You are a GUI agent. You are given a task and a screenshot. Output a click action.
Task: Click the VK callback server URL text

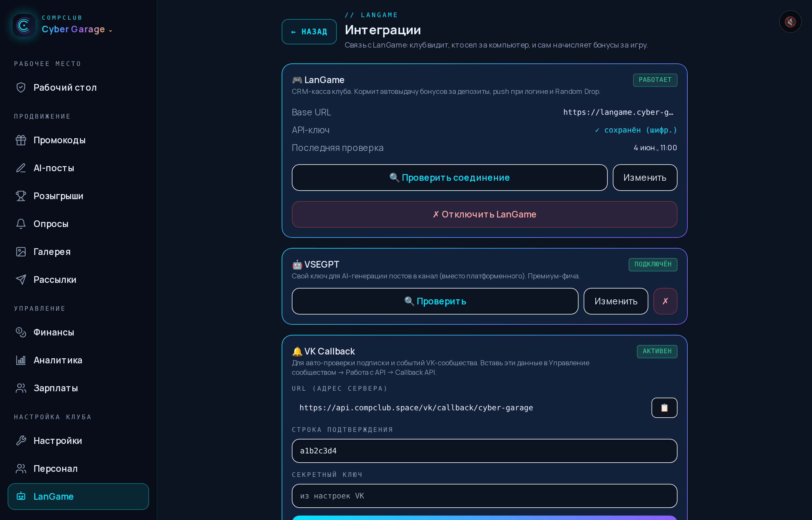416,408
